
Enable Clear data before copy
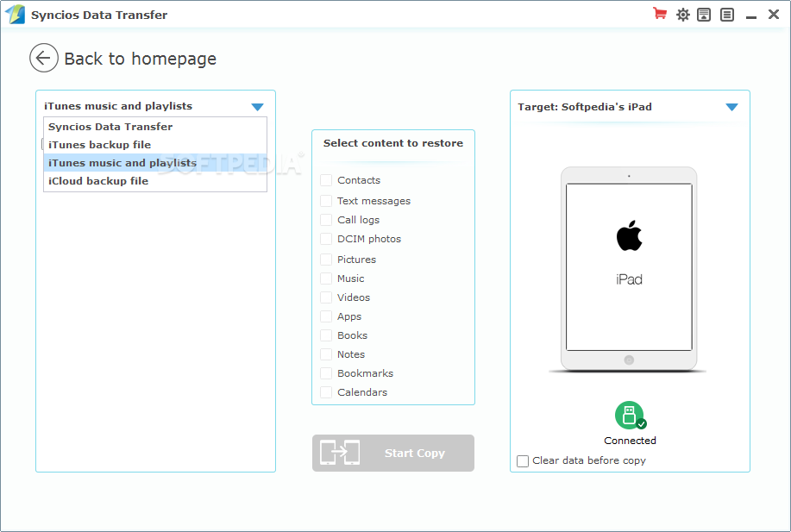coord(523,461)
